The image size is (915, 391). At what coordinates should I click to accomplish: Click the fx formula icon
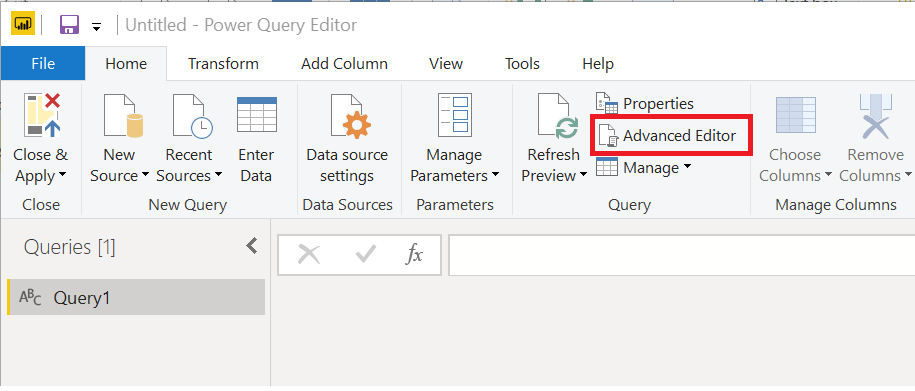coord(415,254)
